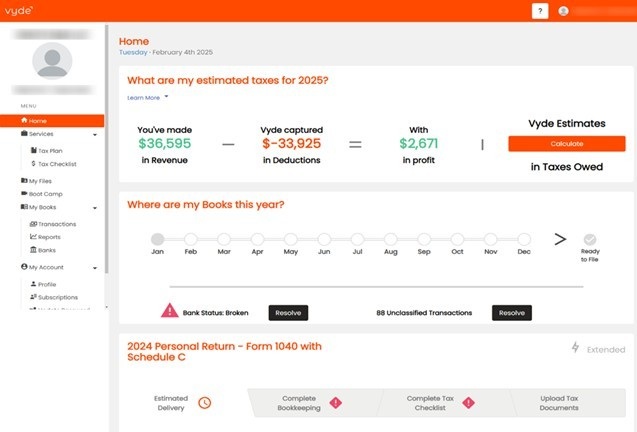Collapse the My Account submenu arrow
637x432 pixels.
click(x=95, y=268)
